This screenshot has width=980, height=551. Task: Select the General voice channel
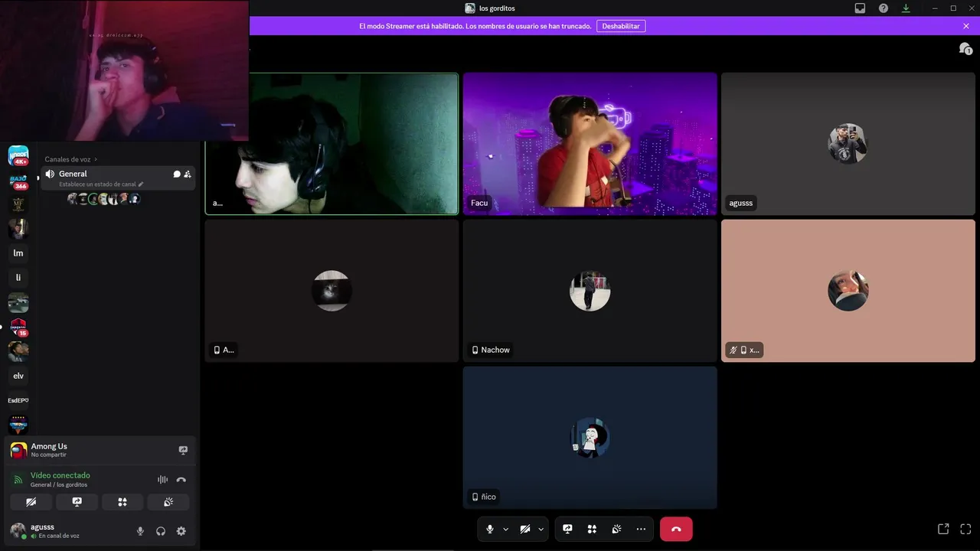click(x=118, y=178)
